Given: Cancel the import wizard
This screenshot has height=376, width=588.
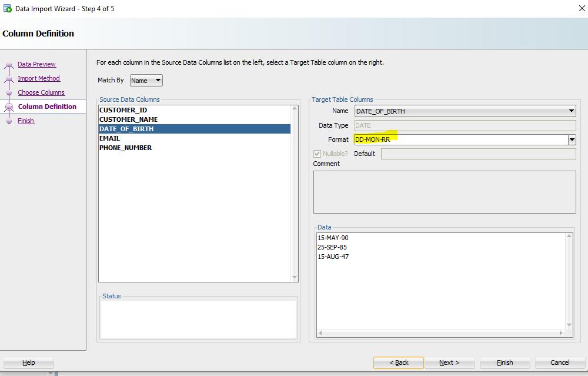Looking at the screenshot, I should pos(560,362).
